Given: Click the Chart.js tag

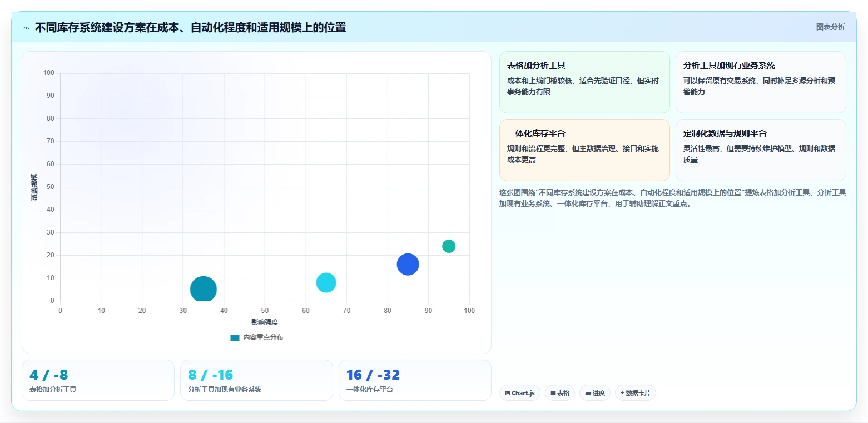Looking at the screenshot, I should coord(520,393).
